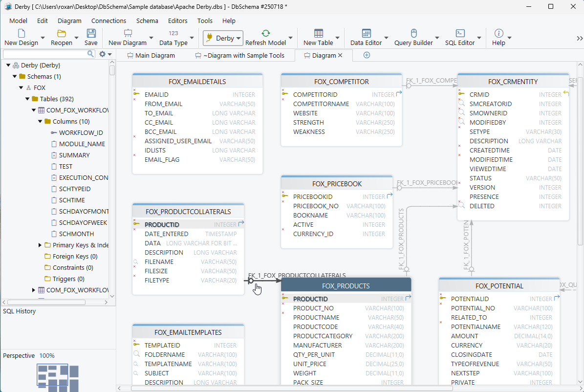Open the Tools menu
This screenshot has height=392, width=584.
click(x=205, y=21)
